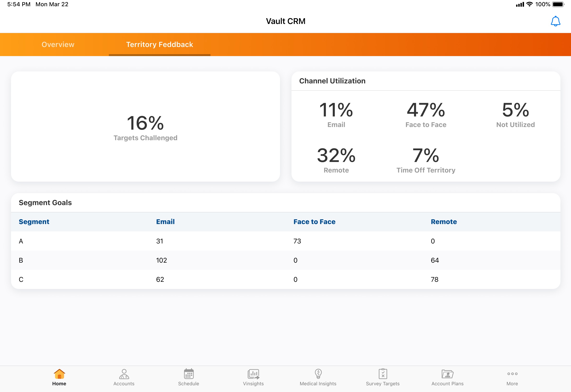The image size is (571, 392).
Task: Select the Segment B row
Action: click(x=285, y=260)
